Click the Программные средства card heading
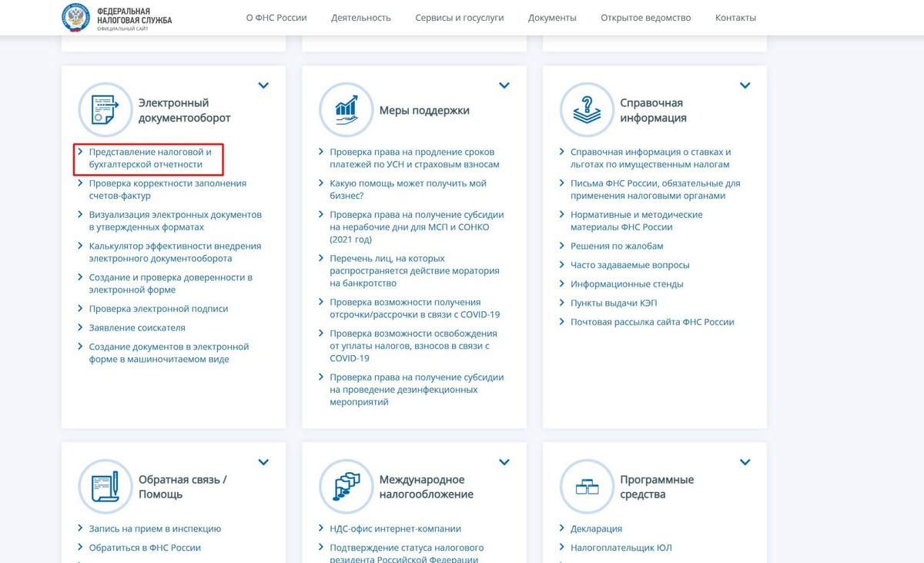The height and width of the screenshot is (563, 924). (x=657, y=487)
